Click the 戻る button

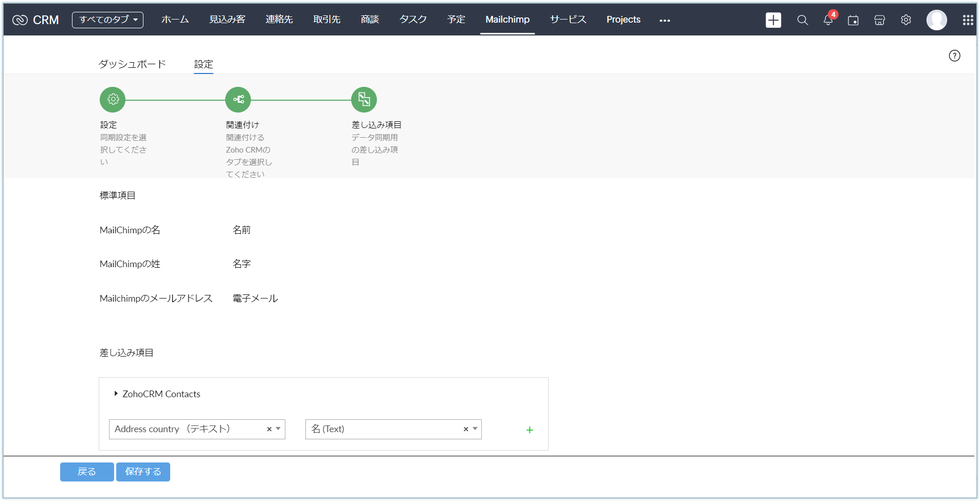click(x=87, y=472)
